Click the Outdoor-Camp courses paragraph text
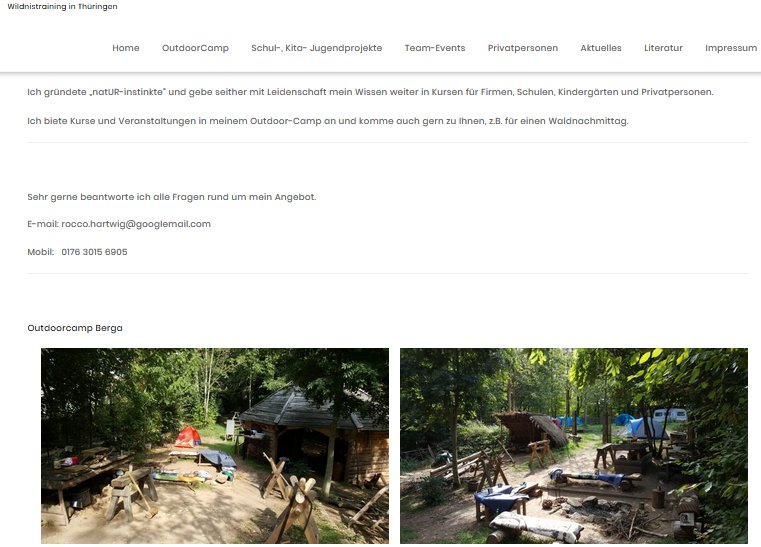Viewport: 761px width, 547px height. tap(328, 121)
